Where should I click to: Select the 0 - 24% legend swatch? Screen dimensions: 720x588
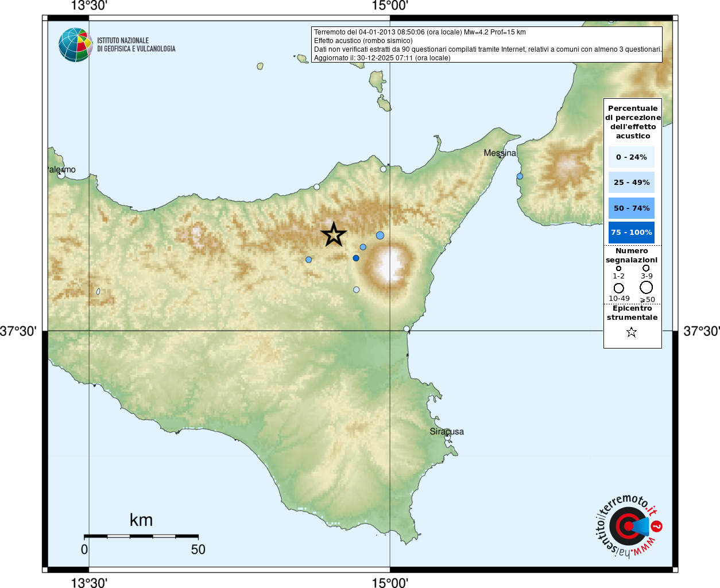[632, 157]
